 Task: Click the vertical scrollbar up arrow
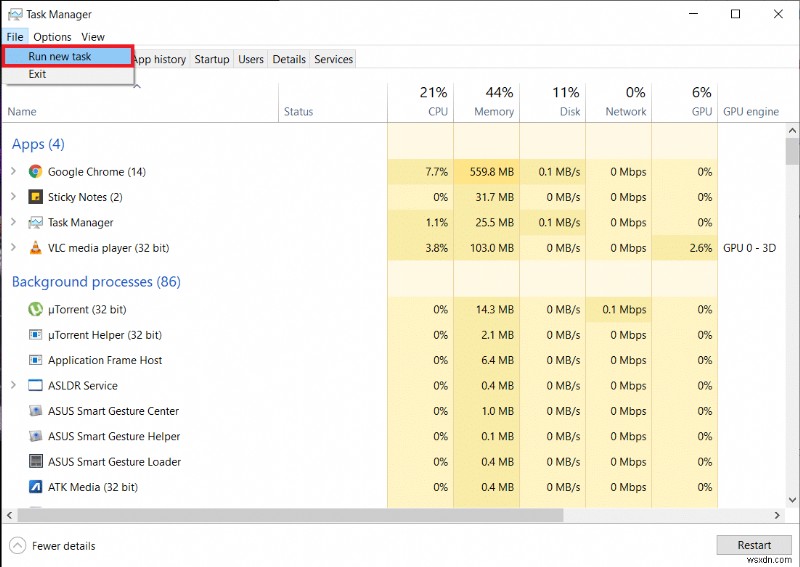[x=792, y=131]
